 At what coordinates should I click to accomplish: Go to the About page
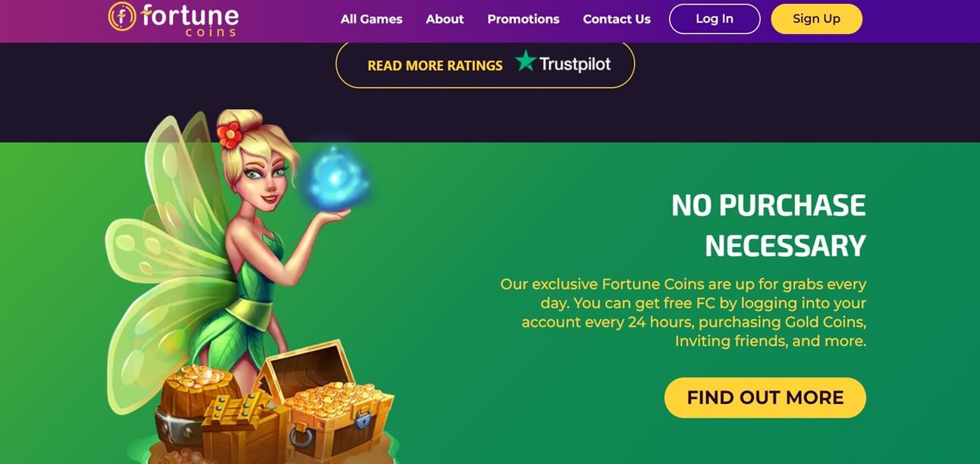click(x=444, y=19)
